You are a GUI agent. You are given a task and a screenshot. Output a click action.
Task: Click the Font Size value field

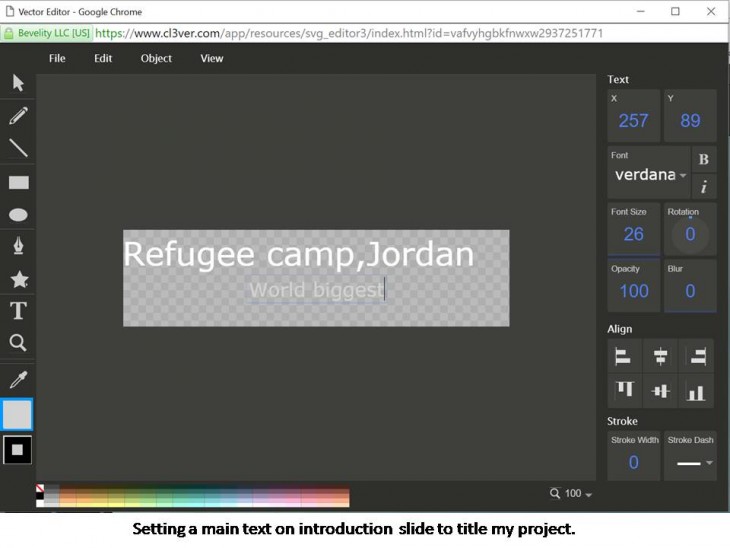(634, 234)
